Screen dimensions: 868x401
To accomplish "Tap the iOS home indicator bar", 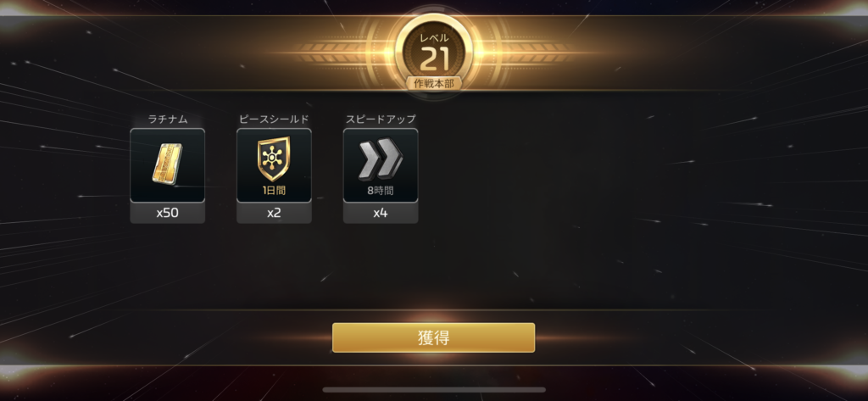I will [x=434, y=390].
